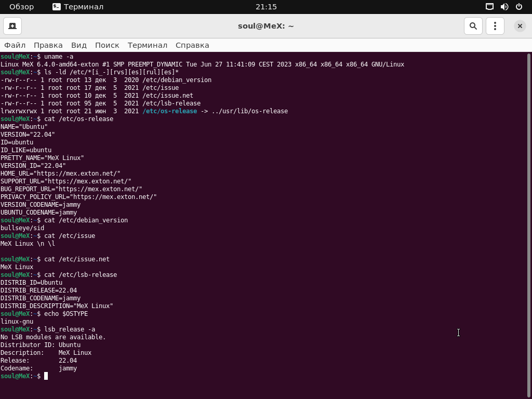Click the MeX Linux \n \l output
Image resolution: width=532 pixels, height=399 pixels.
[x=28, y=244]
